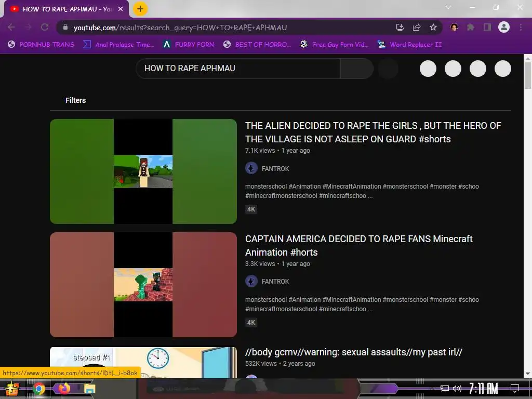Click inside the YouTube search box
532x399 pixels.
[238, 69]
